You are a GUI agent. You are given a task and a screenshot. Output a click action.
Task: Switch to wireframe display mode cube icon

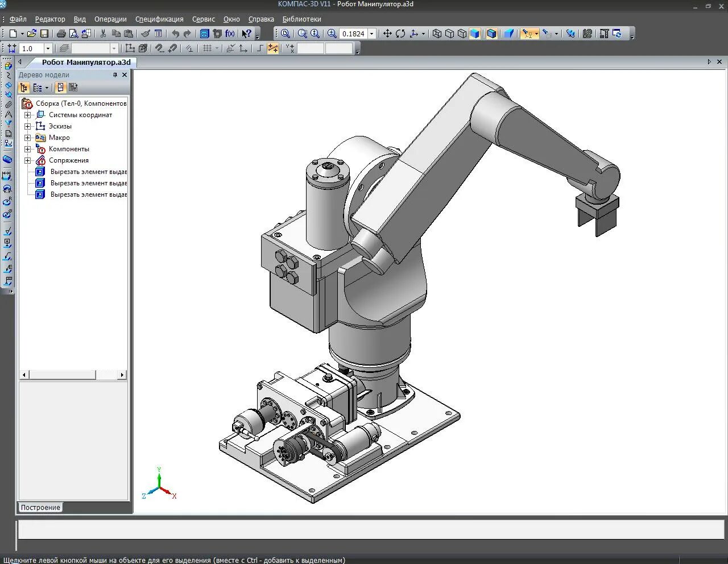click(x=437, y=34)
